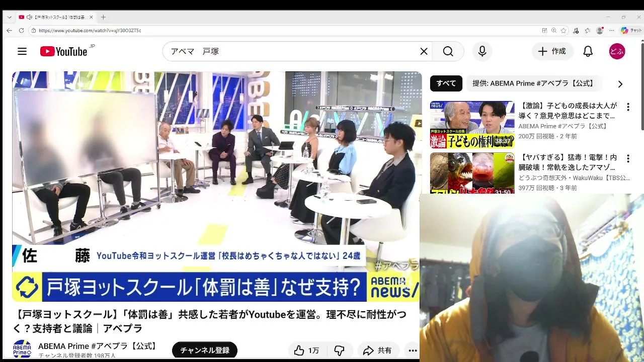The image size is (644, 362).
Task: Open the 【ヤバすぎる】猛毒 video title
Action: point(568,162)
